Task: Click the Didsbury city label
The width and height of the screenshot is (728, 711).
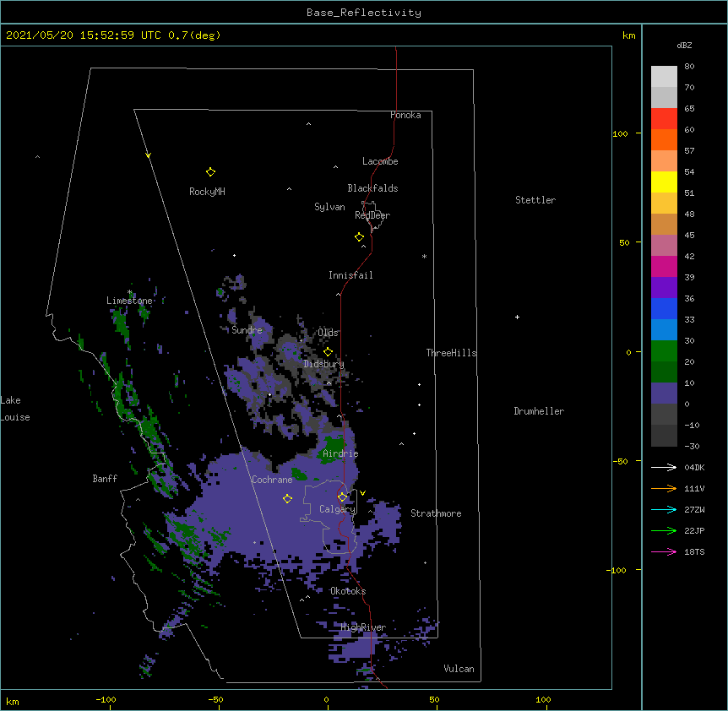Action: [324, 364]
